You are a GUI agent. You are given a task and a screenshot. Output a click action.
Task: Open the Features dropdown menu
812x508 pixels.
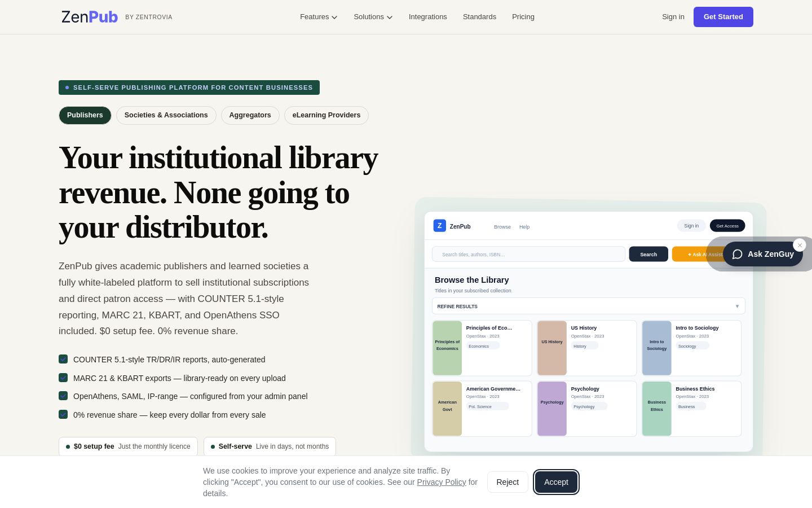[319, 17]
